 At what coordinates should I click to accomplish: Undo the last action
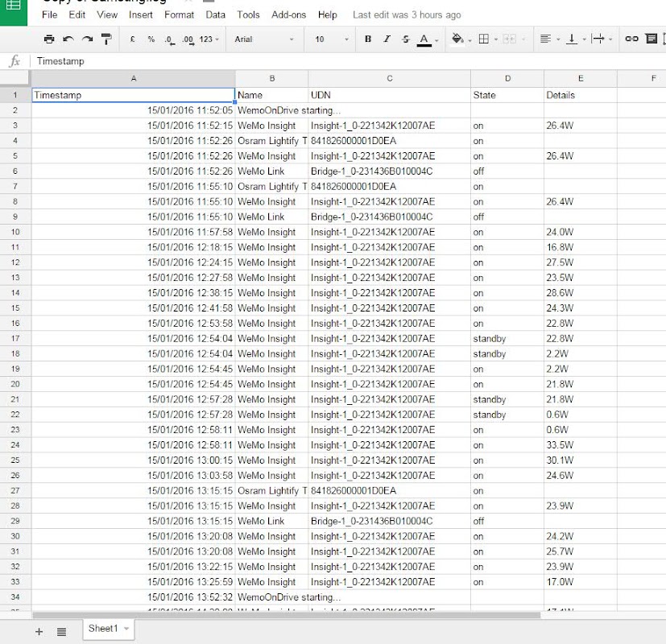point(68,39)
